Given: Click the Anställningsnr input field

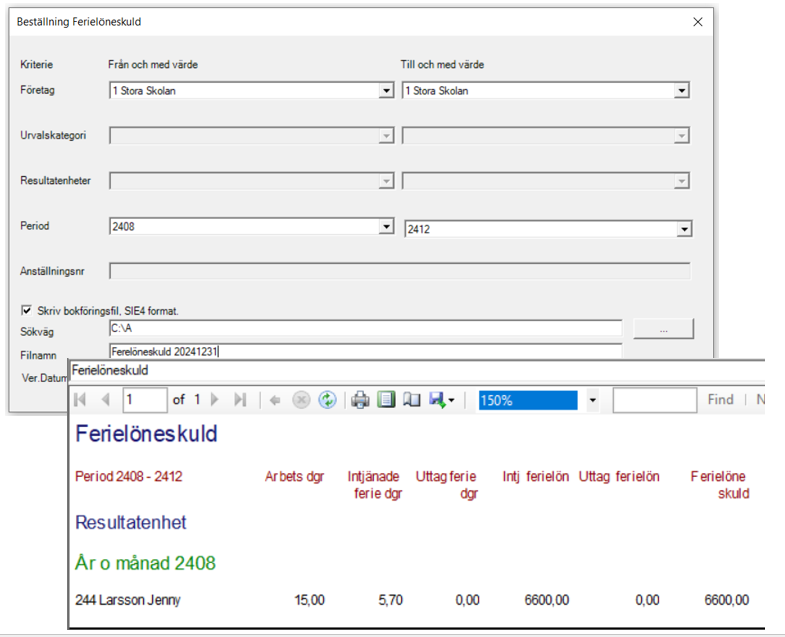Looking at the screenshot, I should pos(400,271).
